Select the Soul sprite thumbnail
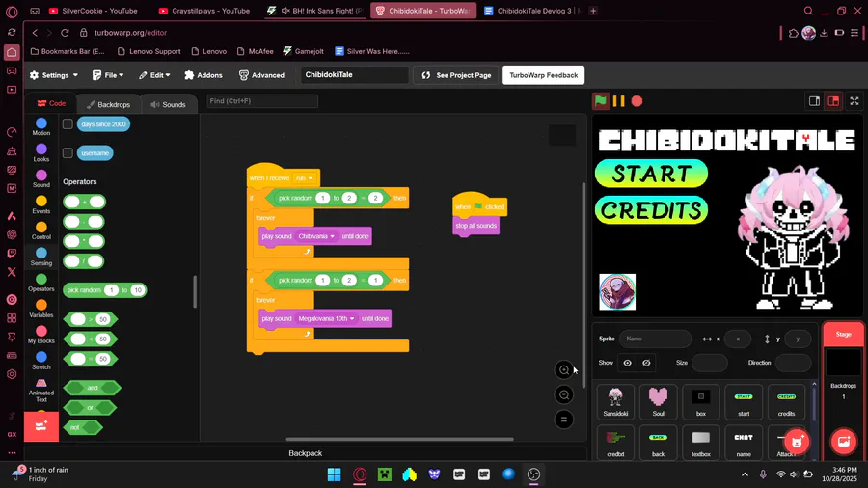 click(658, 402)
